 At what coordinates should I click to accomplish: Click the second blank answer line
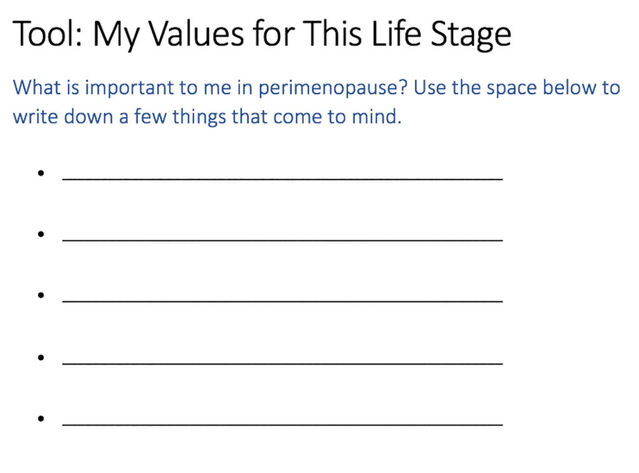pyautogui.click(x=282, y=238)
